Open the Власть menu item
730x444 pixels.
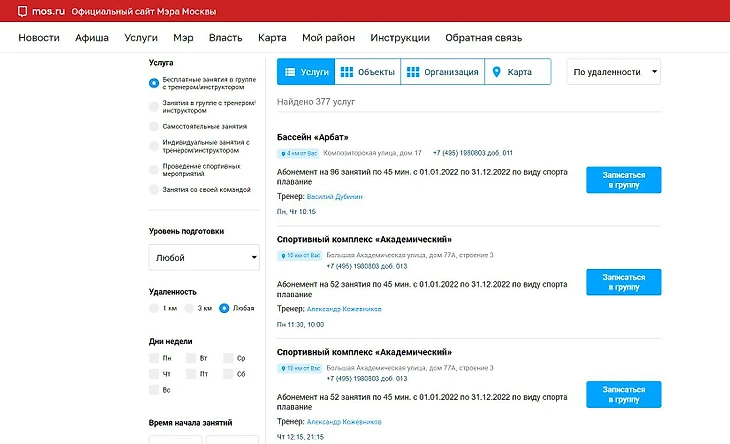226,38
